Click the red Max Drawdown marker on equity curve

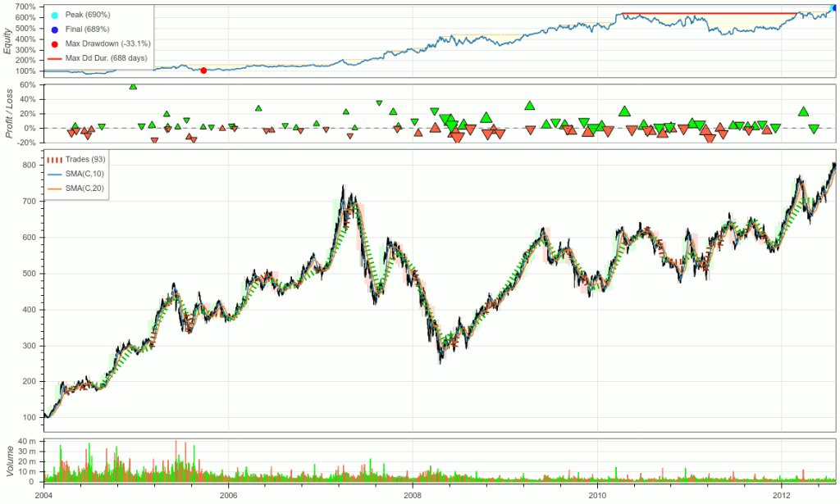pos(203,70)
